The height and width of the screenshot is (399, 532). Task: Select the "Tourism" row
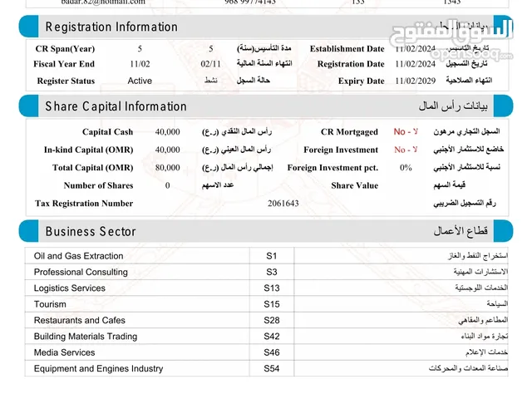click(x=266, y=304)
